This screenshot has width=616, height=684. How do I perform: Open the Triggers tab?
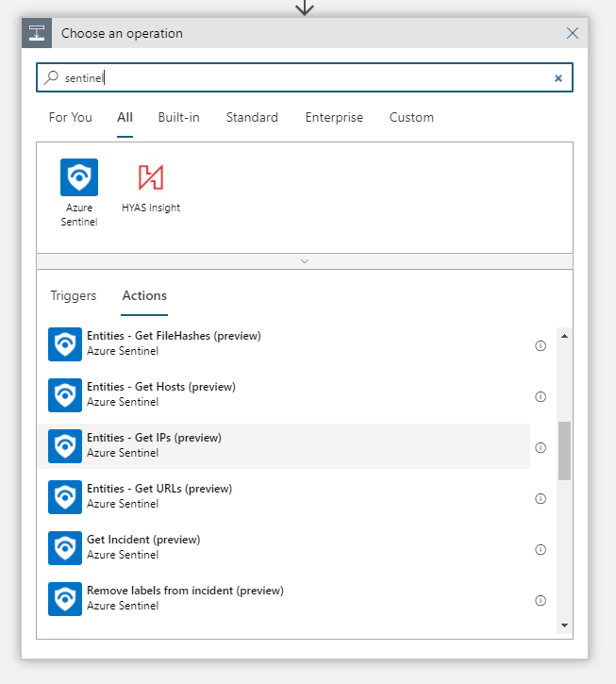pyautogui.click(x=74, y=295)
